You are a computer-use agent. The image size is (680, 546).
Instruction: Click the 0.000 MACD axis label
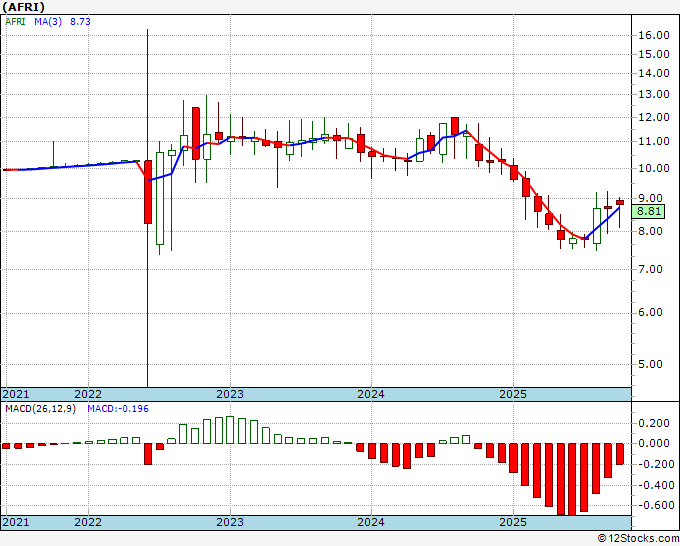click(654, 443)
